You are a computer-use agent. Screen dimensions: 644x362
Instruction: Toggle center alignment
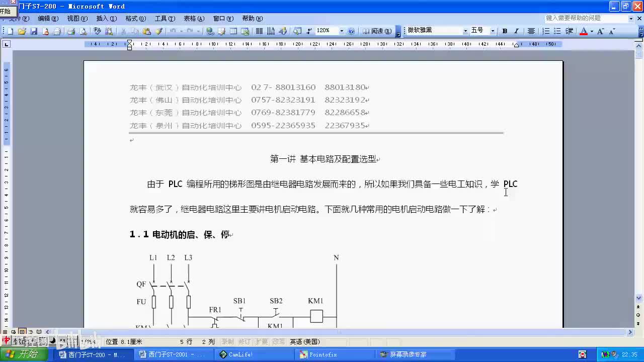tap(531, 31)
